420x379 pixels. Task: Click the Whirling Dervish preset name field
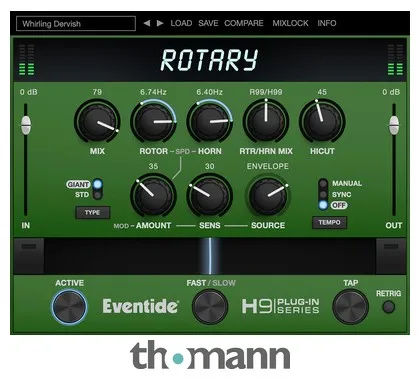coord(76,24)
